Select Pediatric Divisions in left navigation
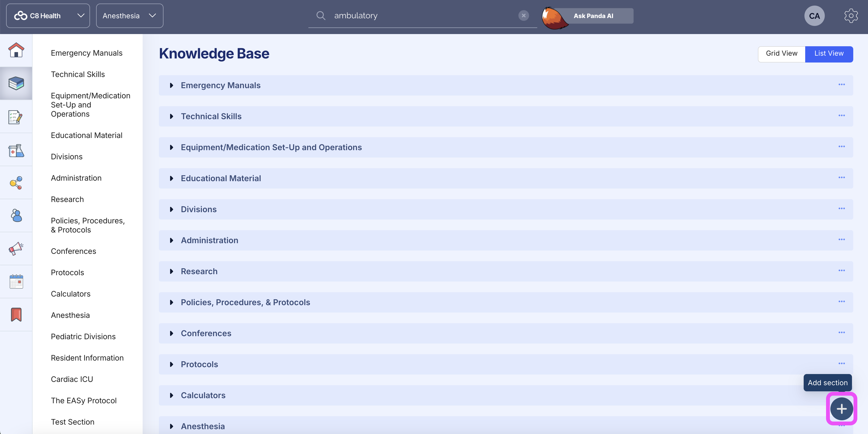 tap(83, 337)
